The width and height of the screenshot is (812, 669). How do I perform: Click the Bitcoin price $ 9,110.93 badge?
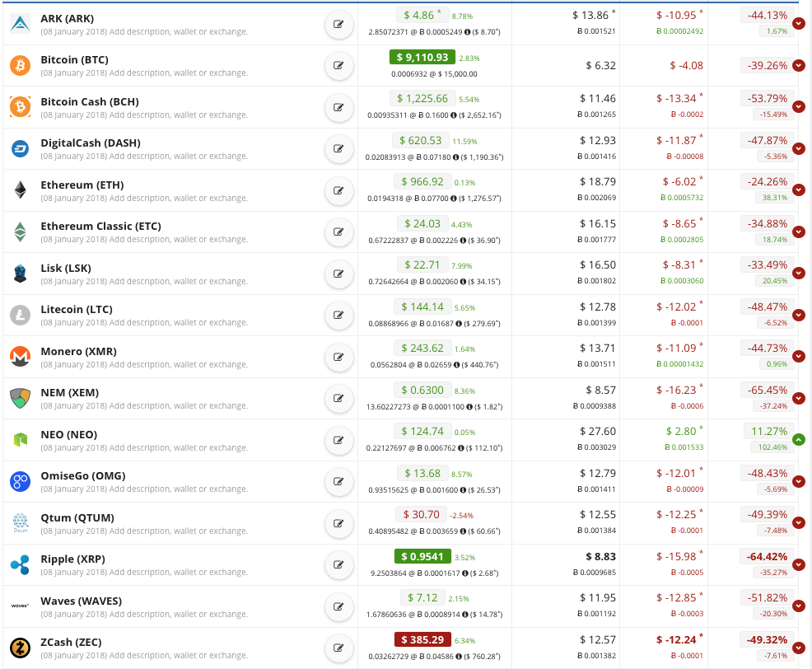[422, 57]
